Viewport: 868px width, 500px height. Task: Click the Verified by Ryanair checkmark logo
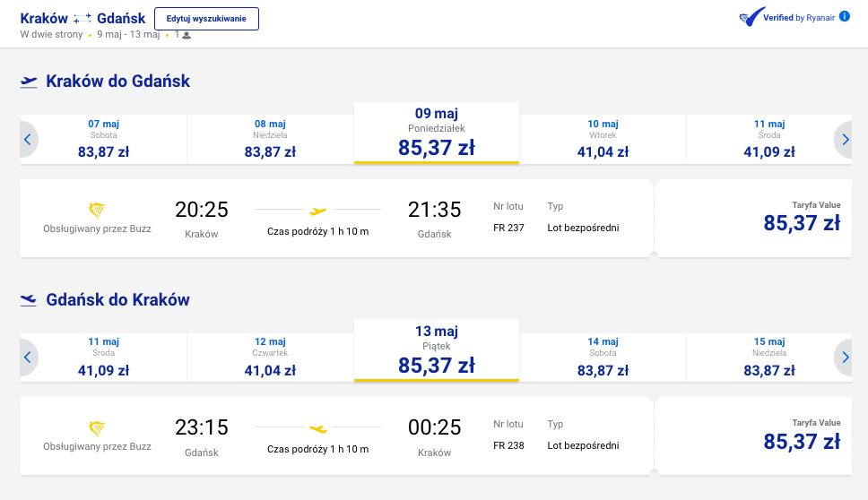click(751, 17)
